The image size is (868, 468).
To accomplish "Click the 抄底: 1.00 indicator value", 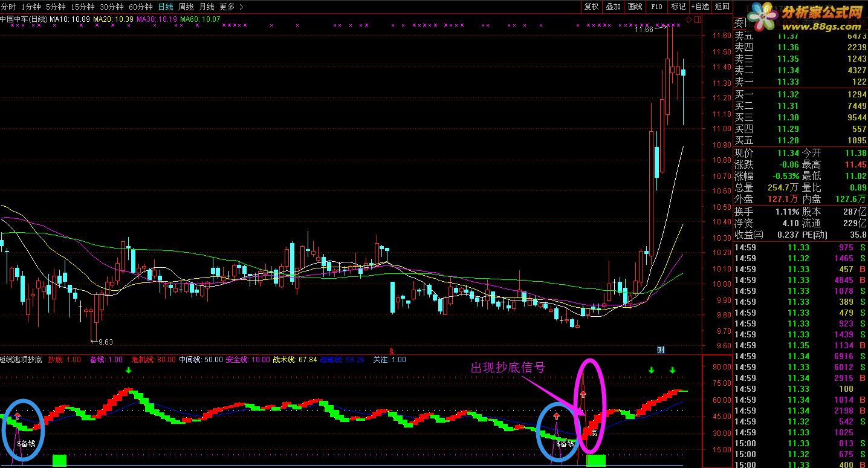I will [x=65, y=360].
